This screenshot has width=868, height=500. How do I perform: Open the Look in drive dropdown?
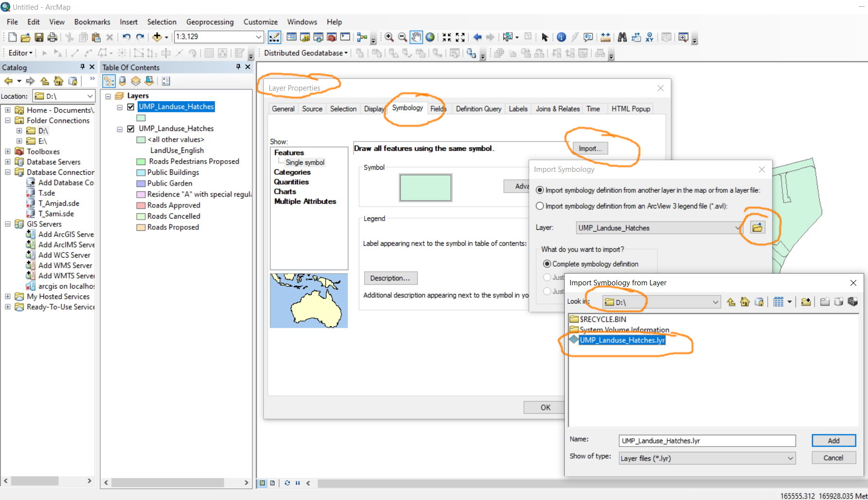point(715,302)
